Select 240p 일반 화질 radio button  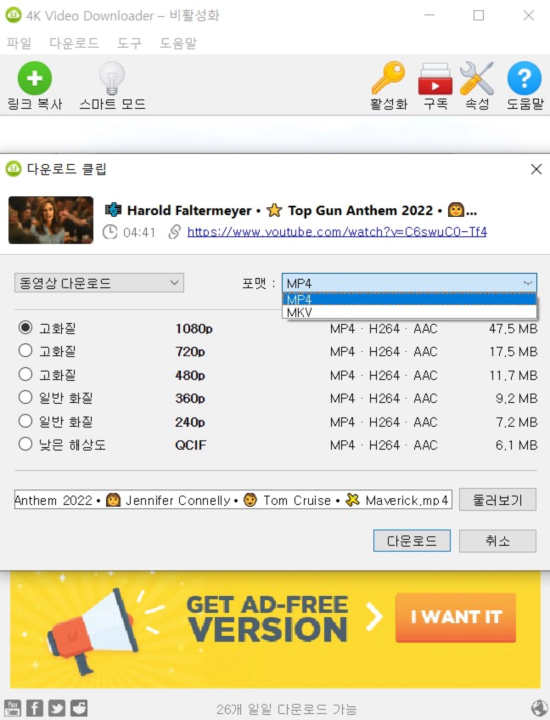(25, 421)
